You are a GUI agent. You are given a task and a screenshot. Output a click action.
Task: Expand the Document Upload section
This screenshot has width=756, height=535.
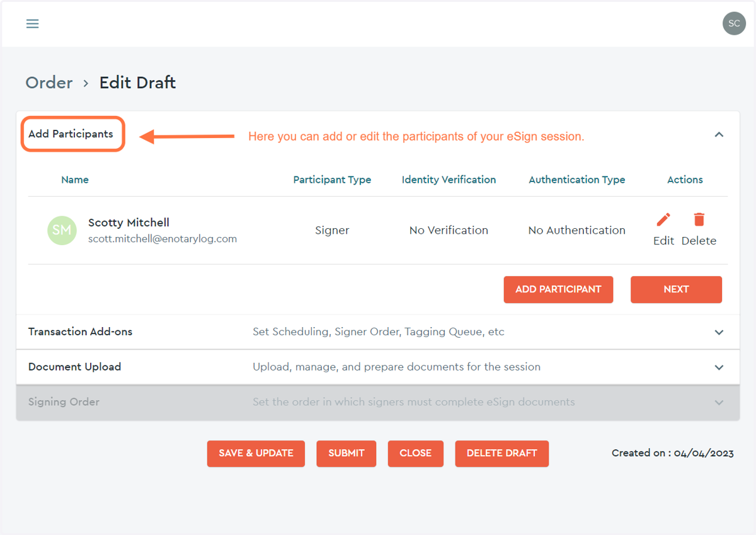pos(719,367)
